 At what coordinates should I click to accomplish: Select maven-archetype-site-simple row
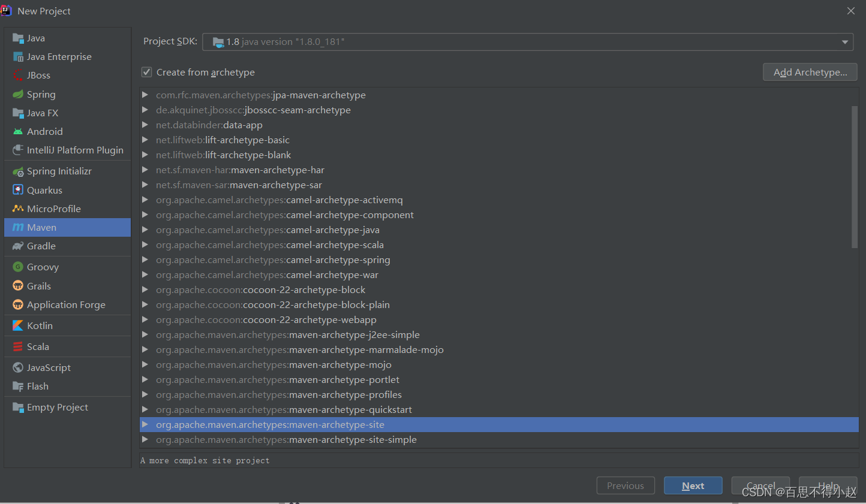pos(499,439)
